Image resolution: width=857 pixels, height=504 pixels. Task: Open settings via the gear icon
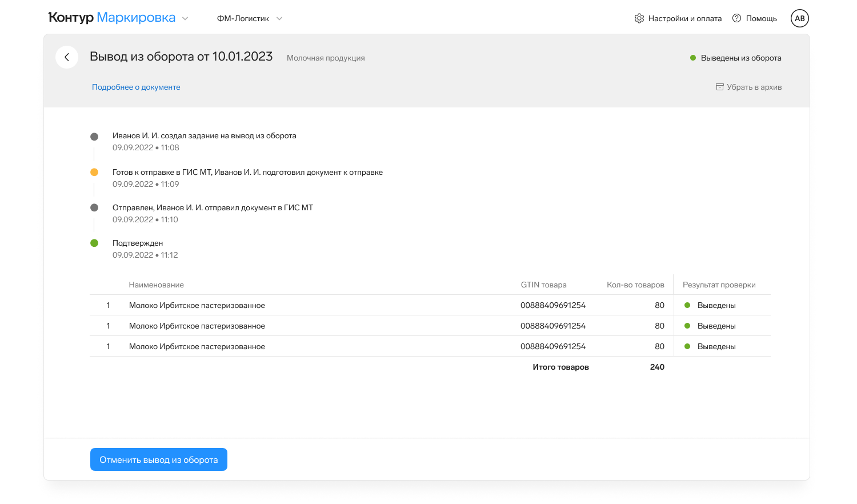coord(639,18)
